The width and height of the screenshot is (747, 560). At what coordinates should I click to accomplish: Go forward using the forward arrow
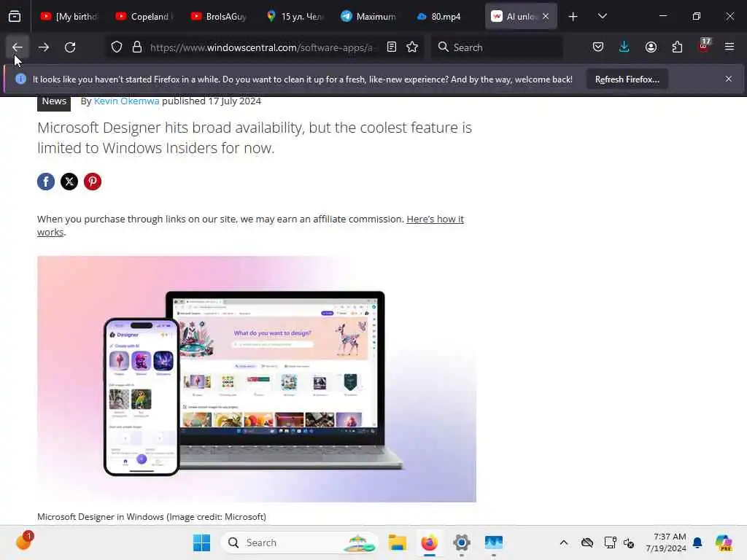pyautogui.click(x=44, y=47)
